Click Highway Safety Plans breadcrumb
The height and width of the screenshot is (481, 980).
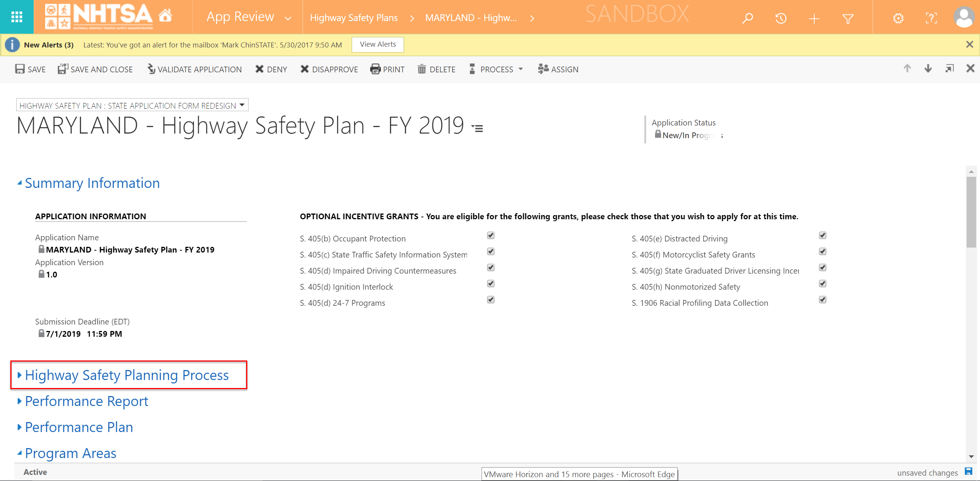pyautogui.click(x=354, y=18)
